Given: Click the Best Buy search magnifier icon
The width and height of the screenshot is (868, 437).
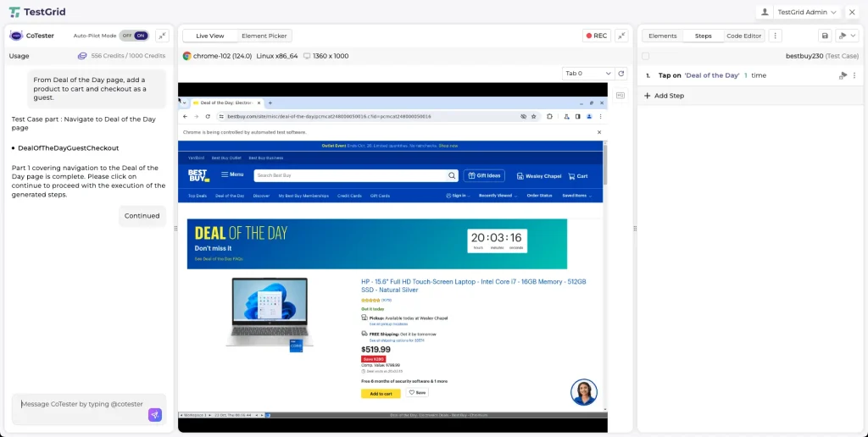Looking at the screenshot, I should pyautogui.click(x=452, y=176).
